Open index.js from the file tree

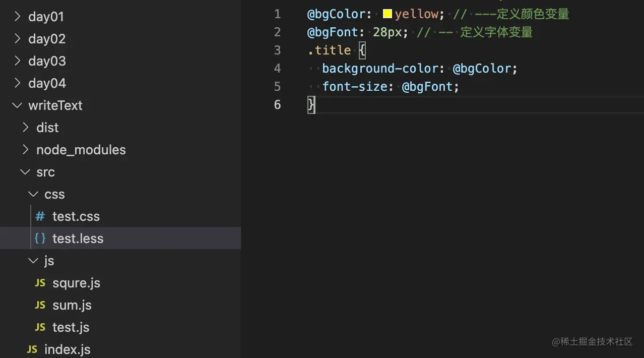point(68,350)
